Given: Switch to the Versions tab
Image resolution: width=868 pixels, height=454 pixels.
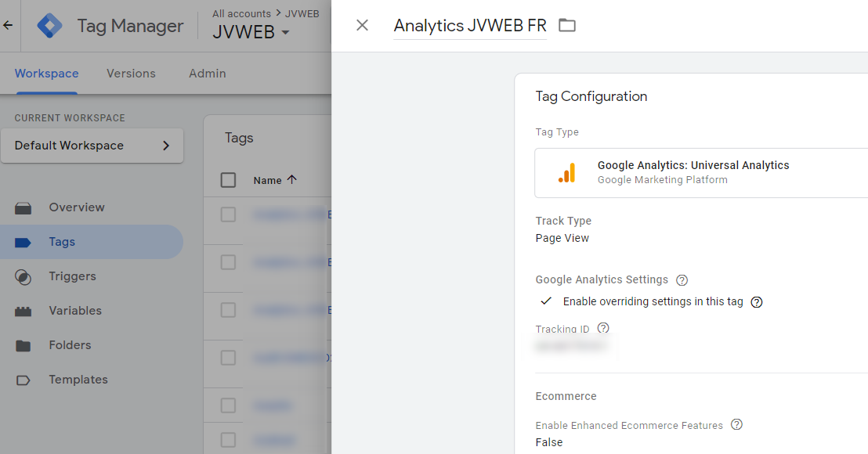Looking at the screenshot, I should pos(131,74).
